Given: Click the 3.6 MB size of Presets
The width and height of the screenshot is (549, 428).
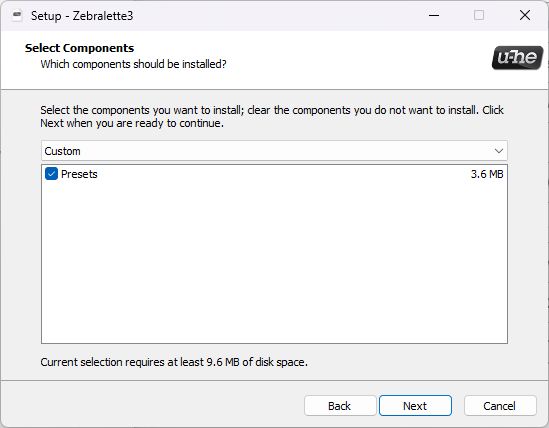Looking at the screenshot, I should (487, 174).
